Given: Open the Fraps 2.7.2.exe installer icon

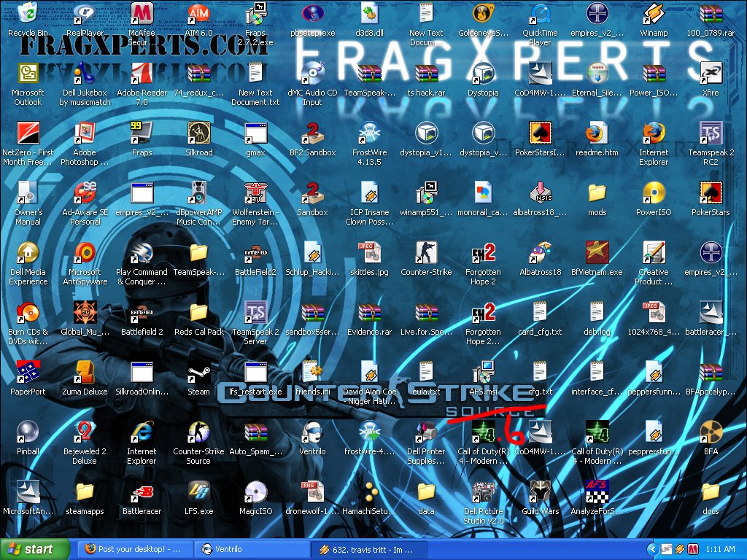Looking at the screenshot, I should (x=255, y=13).
